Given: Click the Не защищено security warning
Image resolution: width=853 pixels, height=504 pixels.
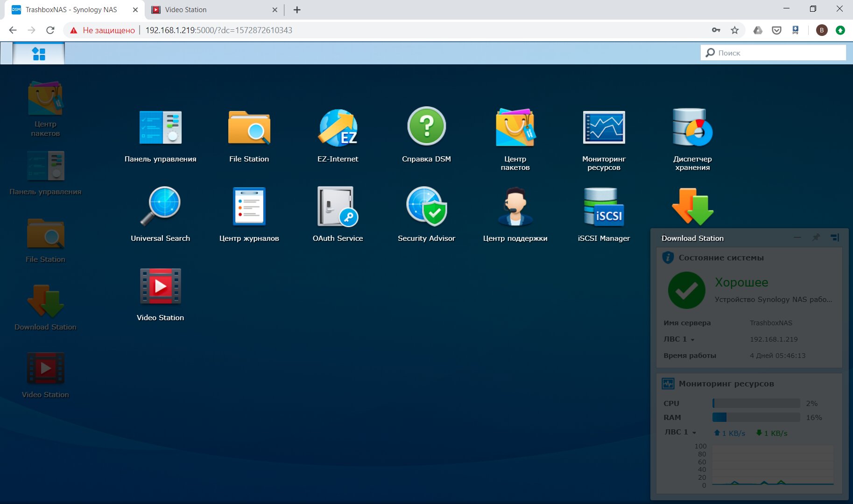Looking at the screenshot, I should (x=102, y=30).
